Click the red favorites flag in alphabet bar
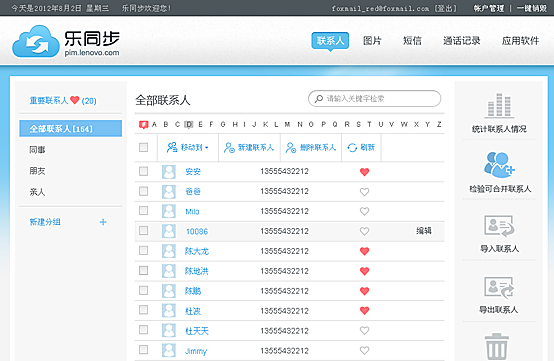554x361 pixels. 143,125
